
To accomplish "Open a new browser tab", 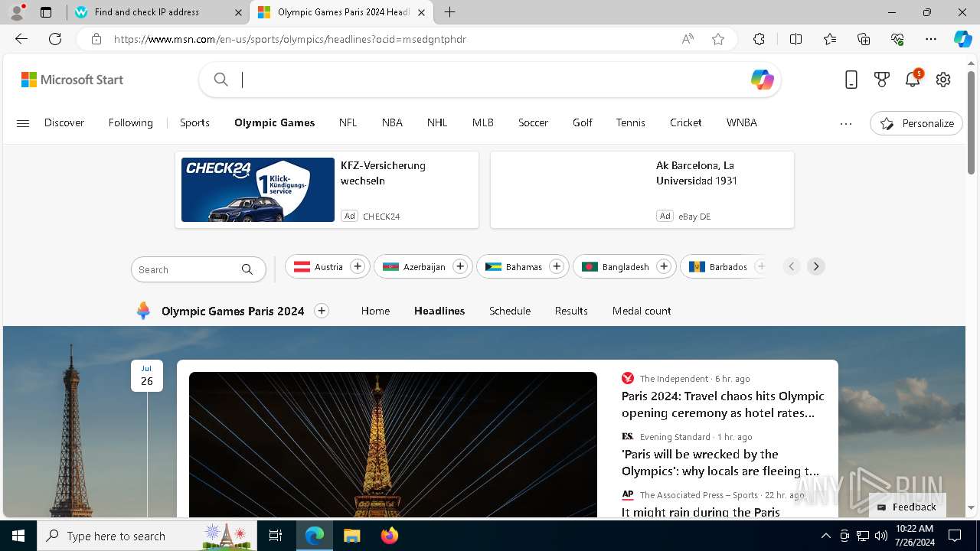I will click(450, 12).
